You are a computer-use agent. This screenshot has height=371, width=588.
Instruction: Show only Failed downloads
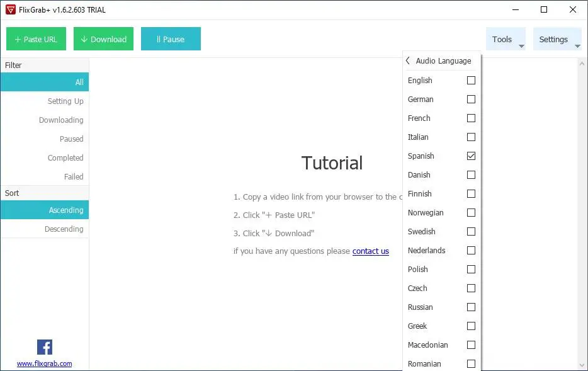45,176
